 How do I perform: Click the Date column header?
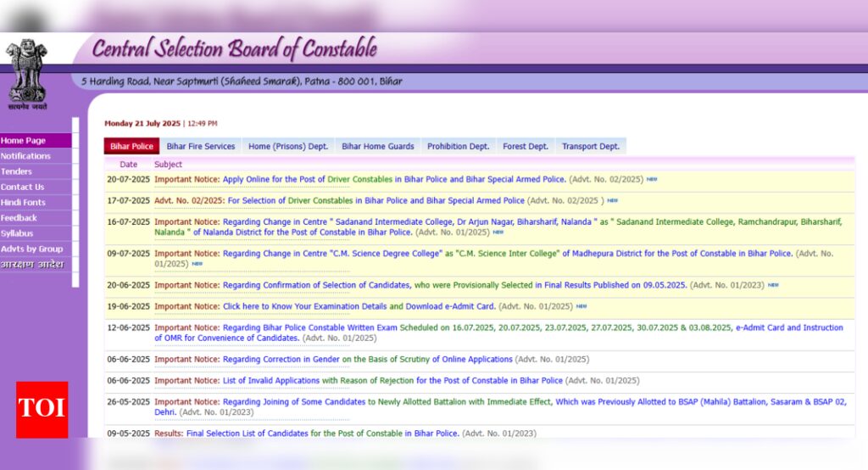click(x=129, y=164)
